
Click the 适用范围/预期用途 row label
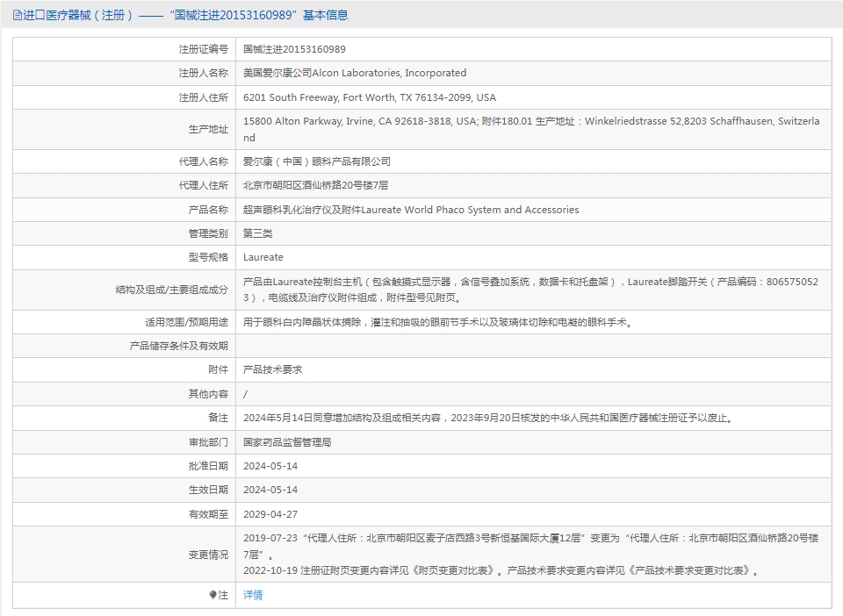(186, 322)
